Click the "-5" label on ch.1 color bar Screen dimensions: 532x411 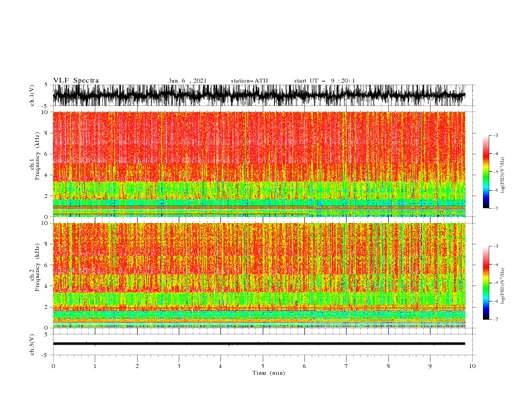click(x=495, y=172)
